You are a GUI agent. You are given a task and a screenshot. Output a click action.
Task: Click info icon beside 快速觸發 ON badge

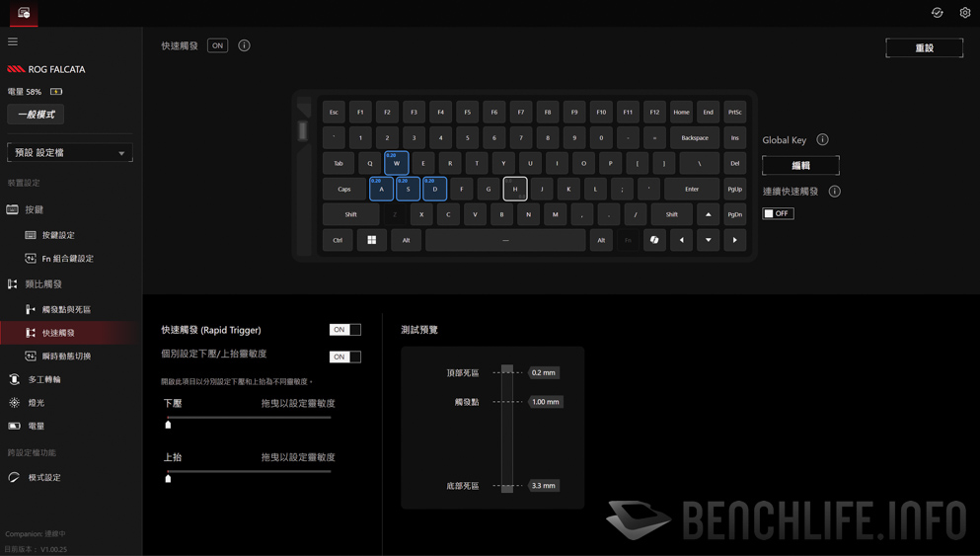point(245,45)
